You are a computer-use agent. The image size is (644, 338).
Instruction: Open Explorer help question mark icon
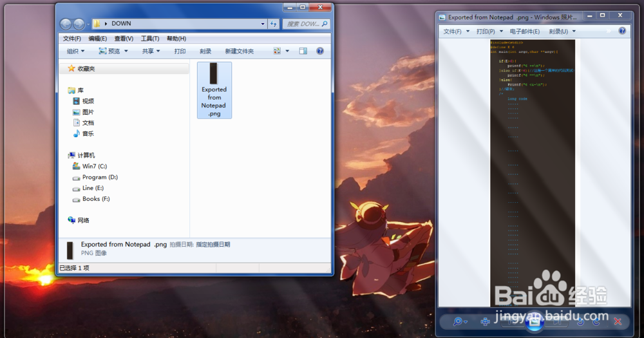(320, 51)
